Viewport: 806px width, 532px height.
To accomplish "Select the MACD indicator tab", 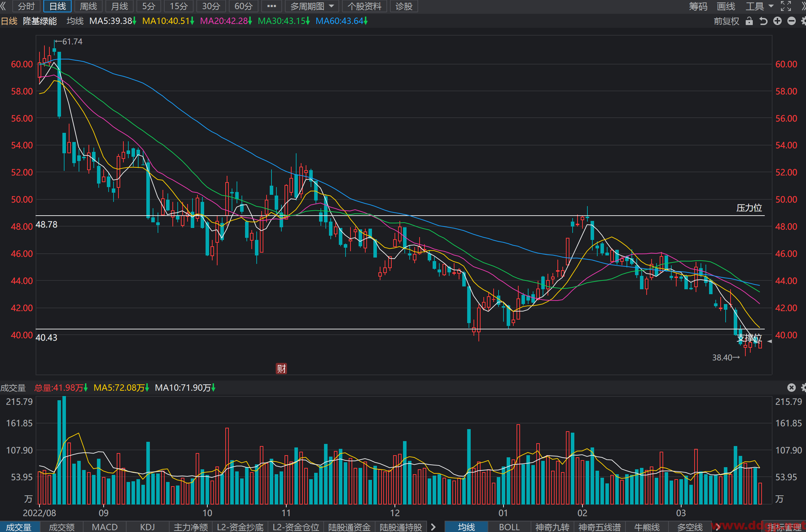I will pyautogui.click(x=105, y=527).
